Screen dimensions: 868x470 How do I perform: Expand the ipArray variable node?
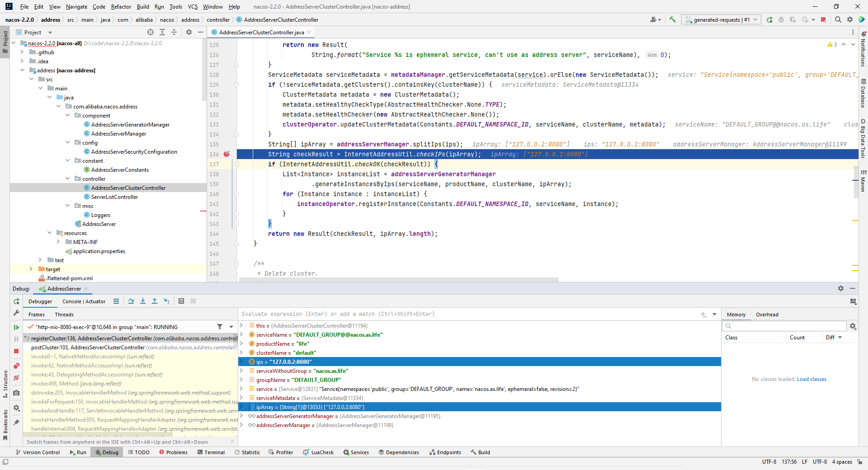coord(242,407)
